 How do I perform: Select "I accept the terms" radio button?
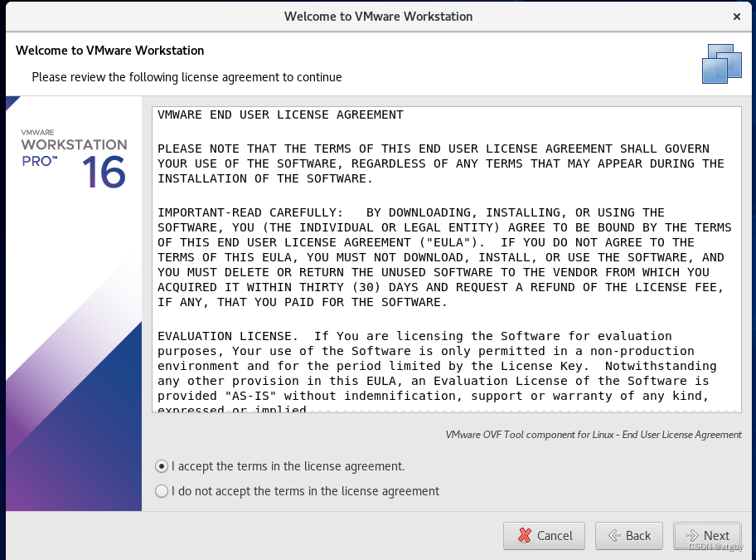(162, 466)
